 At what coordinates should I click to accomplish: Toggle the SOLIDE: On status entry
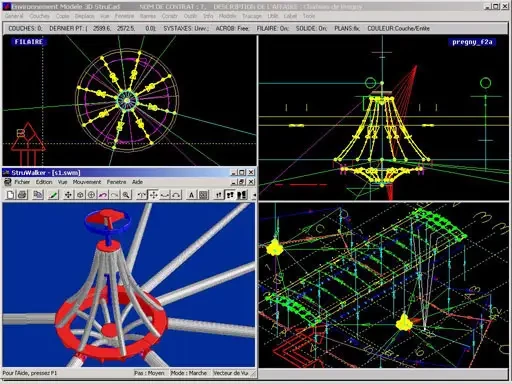point(311,29)
